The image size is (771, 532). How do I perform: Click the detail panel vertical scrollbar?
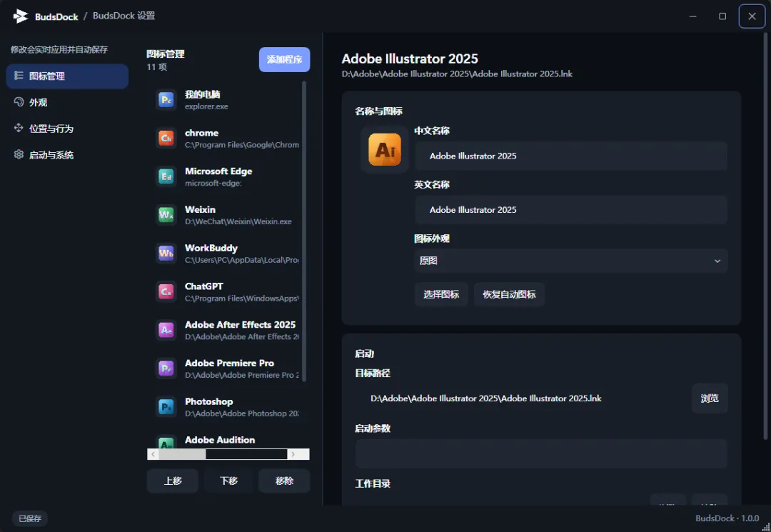765,236
